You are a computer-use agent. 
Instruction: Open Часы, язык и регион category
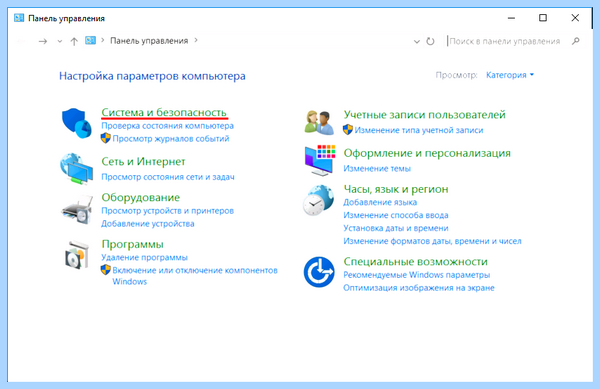396,189
